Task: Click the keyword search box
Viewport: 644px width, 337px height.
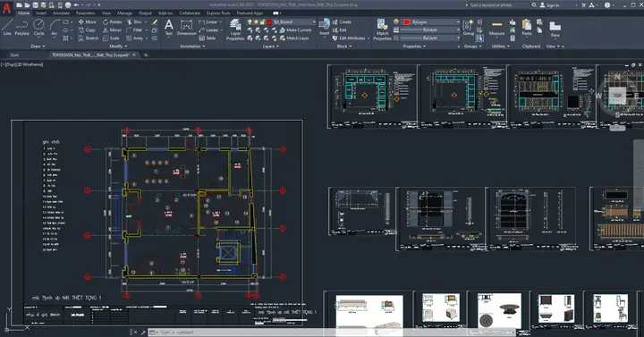Action: (497, 5)
